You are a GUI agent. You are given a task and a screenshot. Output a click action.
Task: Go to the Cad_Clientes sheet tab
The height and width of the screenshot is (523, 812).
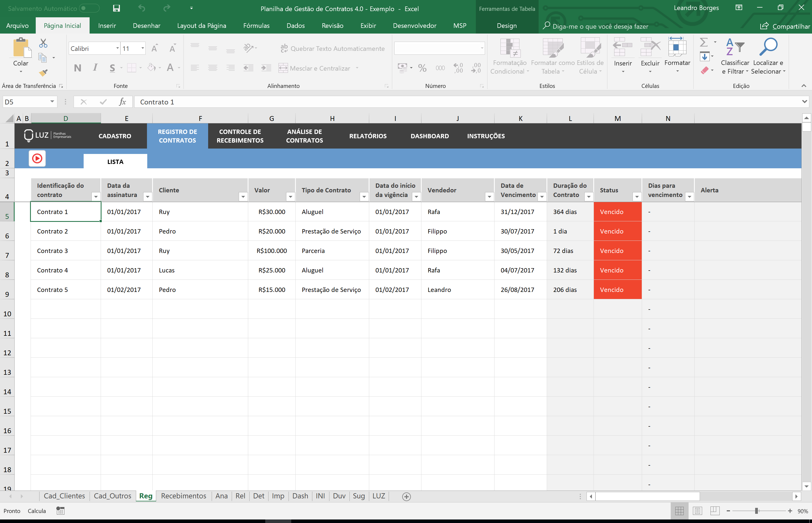[x=64, y=496]
